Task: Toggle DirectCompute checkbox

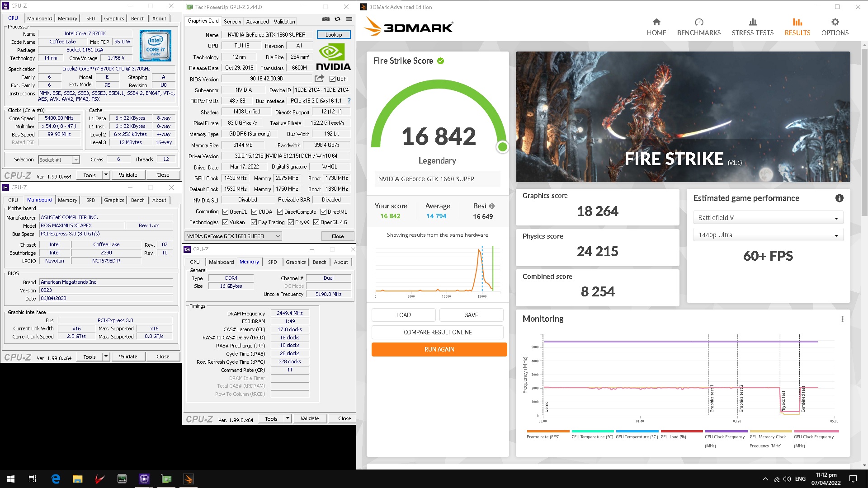Action: 280,212
